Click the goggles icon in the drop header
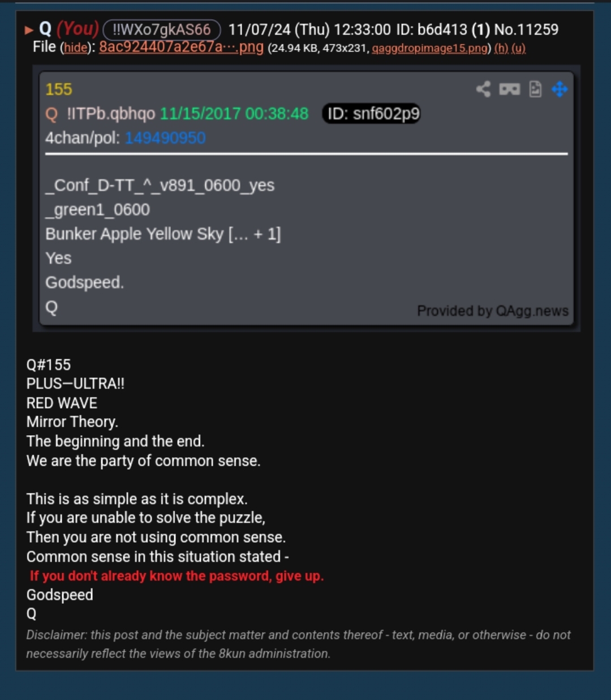 [510, 89]
